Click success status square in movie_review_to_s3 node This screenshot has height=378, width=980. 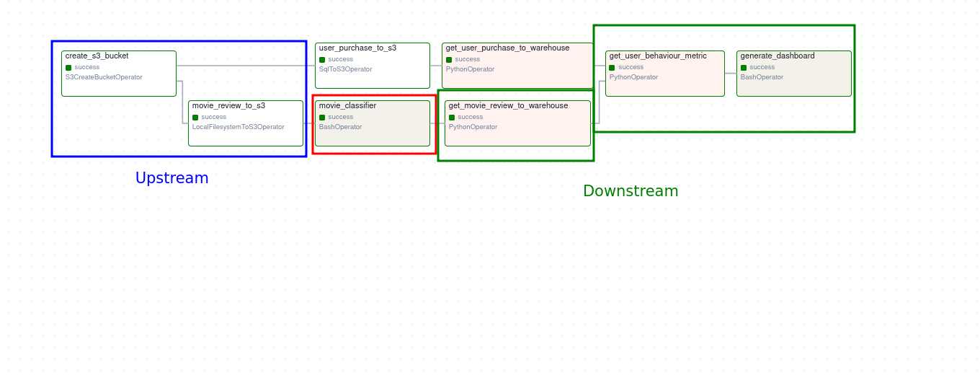click(x=195, y=118)
